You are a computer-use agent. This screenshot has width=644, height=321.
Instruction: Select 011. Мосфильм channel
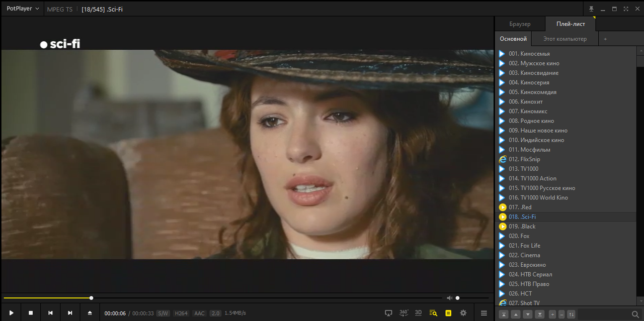(566, 150)
